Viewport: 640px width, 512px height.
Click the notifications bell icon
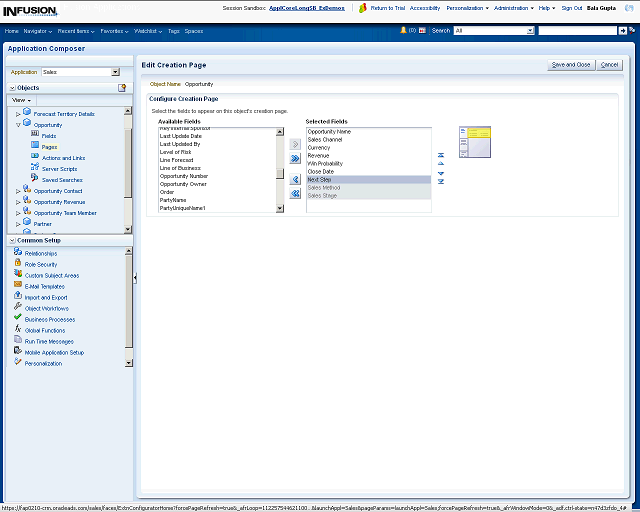coord(403,31)
